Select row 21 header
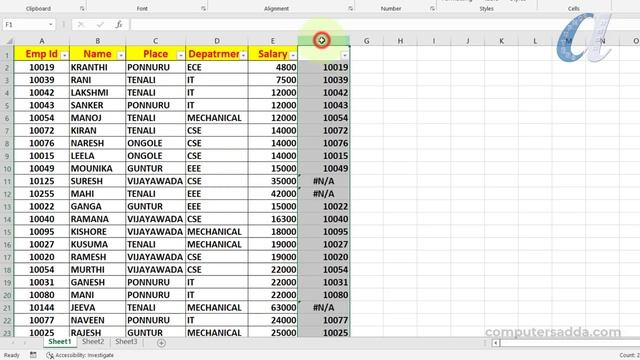 7,308
